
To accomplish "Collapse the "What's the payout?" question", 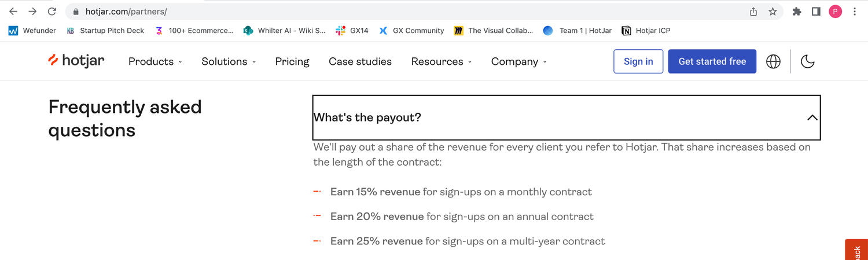I will coord(567,118).
